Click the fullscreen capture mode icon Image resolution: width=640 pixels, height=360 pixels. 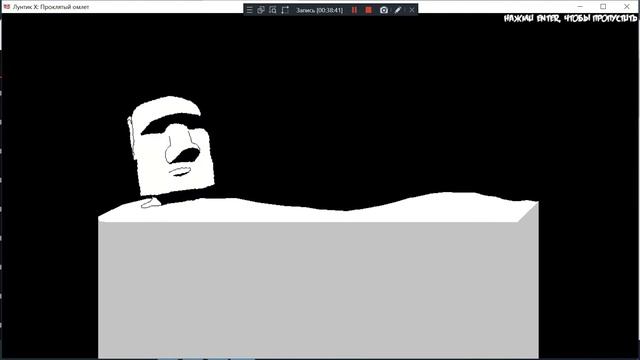coord(273,10)
